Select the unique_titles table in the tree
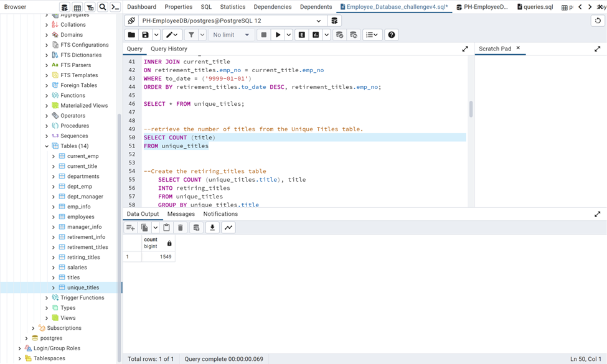The width and height of the screenshot is (607, 364). pos(82,287)
